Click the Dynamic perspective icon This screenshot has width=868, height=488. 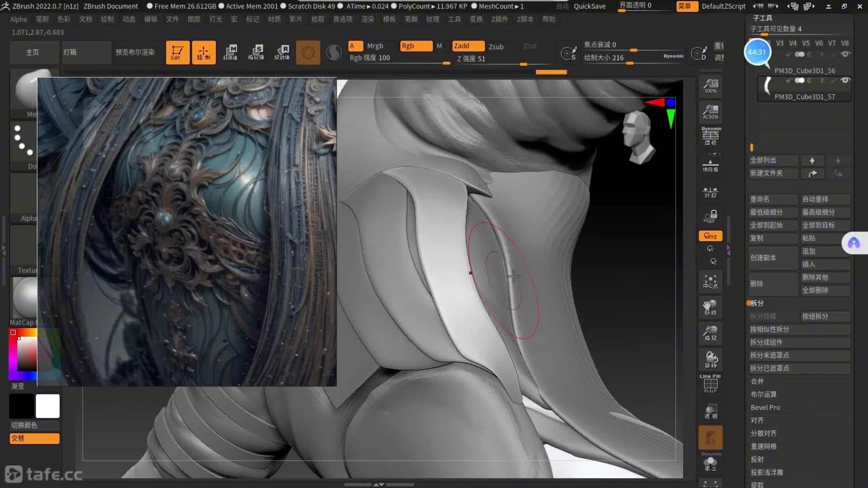pos(710,136)
